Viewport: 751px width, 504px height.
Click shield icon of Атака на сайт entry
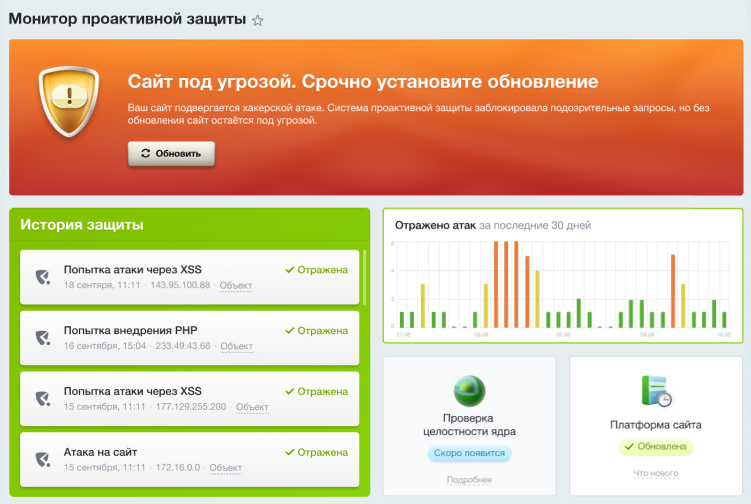pyautogui.click(x=42, y=460)
